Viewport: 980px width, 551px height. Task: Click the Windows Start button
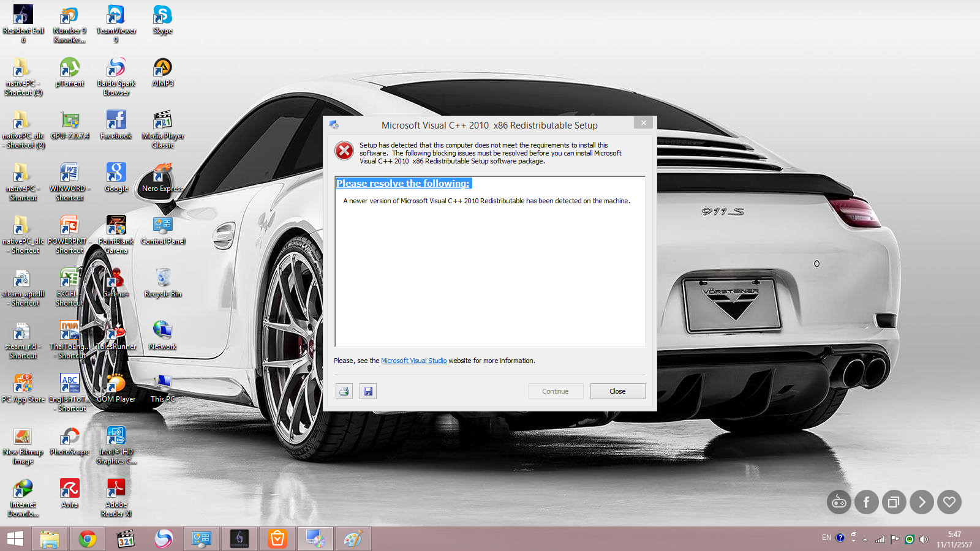[x=15, y=539]
